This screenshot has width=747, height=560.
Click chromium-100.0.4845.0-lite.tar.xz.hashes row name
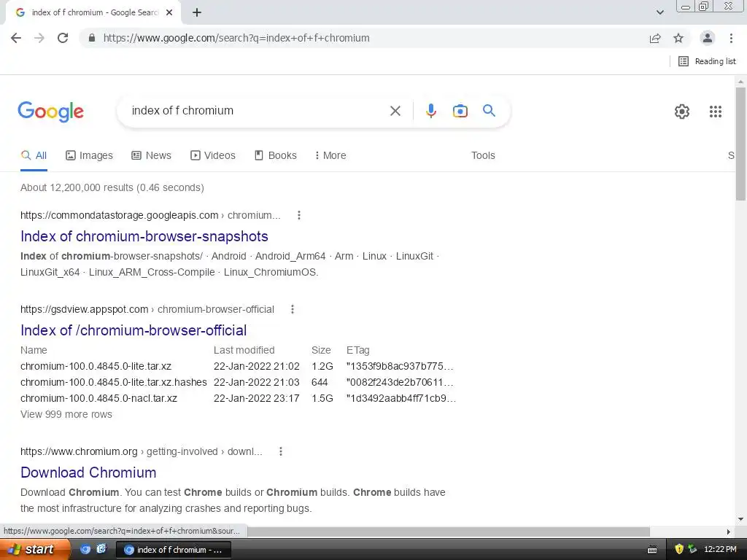[x=113, y=382]
